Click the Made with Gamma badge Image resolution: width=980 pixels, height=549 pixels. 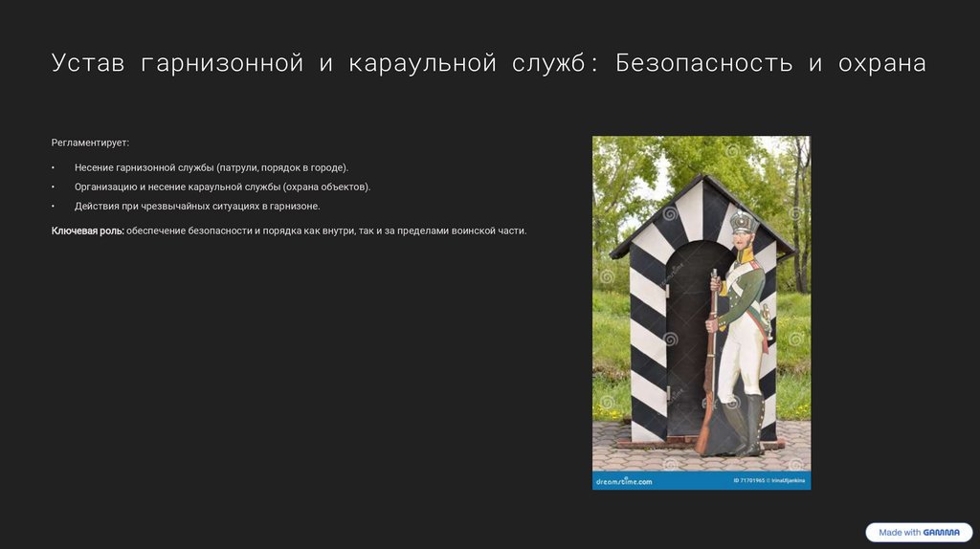(919, 532)
